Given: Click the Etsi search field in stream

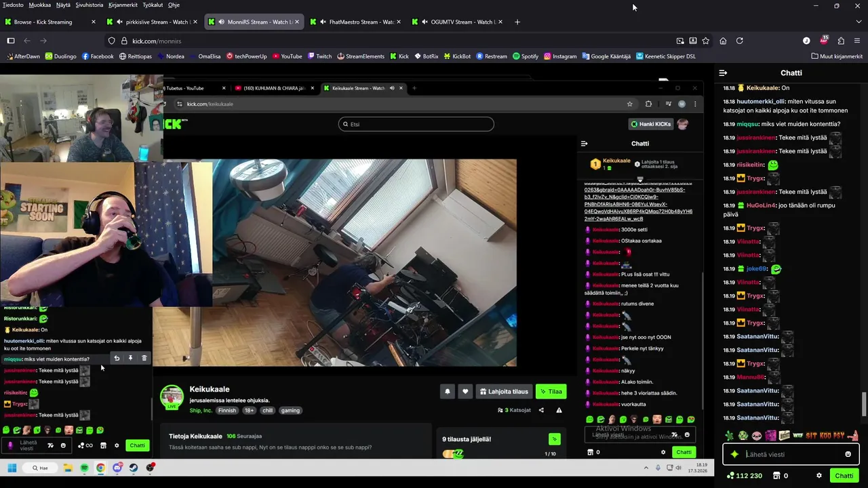Looking at the screenshot, I should tap(416, 124).
